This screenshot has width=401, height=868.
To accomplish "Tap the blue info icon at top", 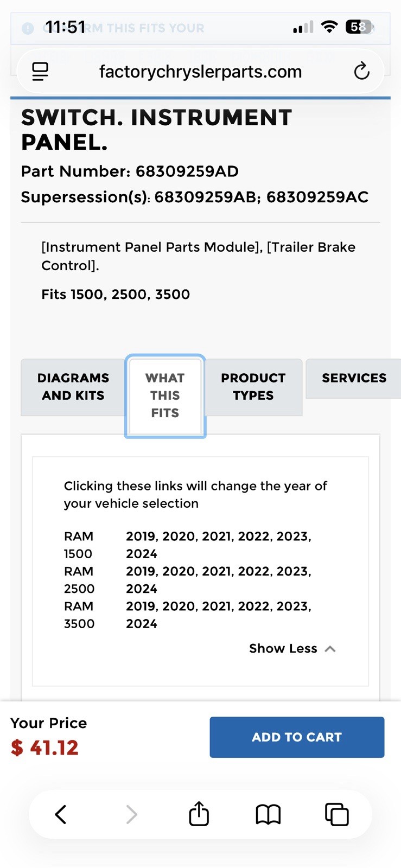I will [28, 28].
